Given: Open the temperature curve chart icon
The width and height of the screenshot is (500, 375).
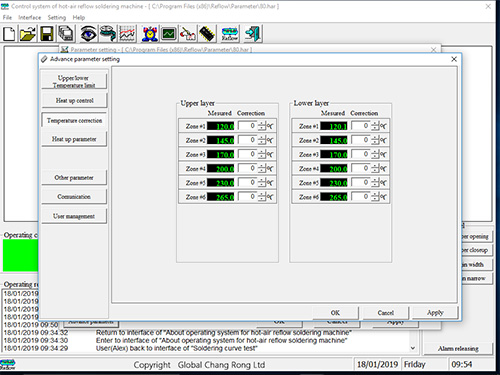Looking at the screenshot, I should click(x=128, y=34).
